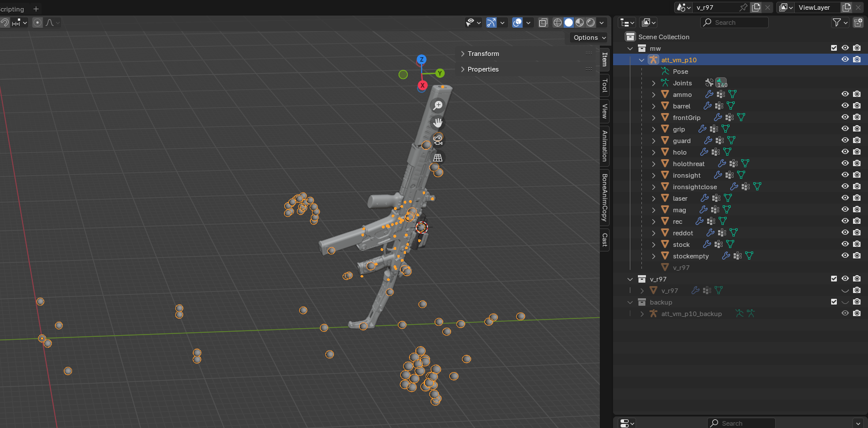Disable rendering for the stock object
The width and height of the screenshot is (868, 428).
coord(857,245)
